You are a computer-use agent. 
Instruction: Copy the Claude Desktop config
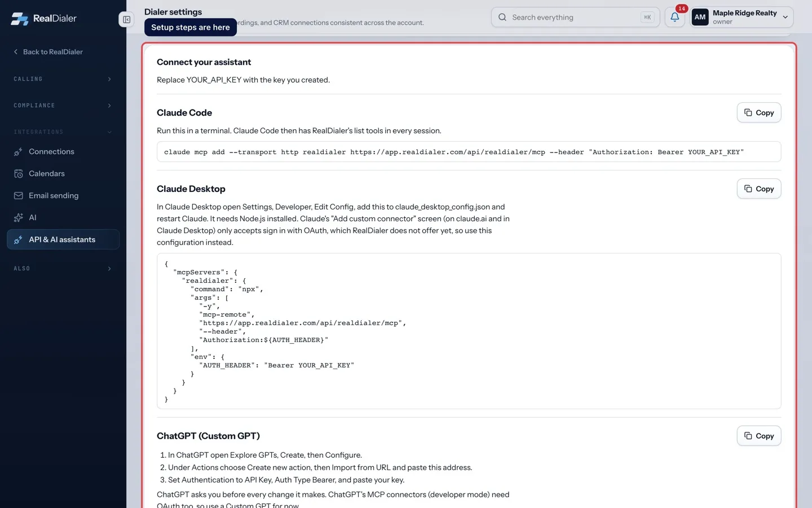coord(758,189)
